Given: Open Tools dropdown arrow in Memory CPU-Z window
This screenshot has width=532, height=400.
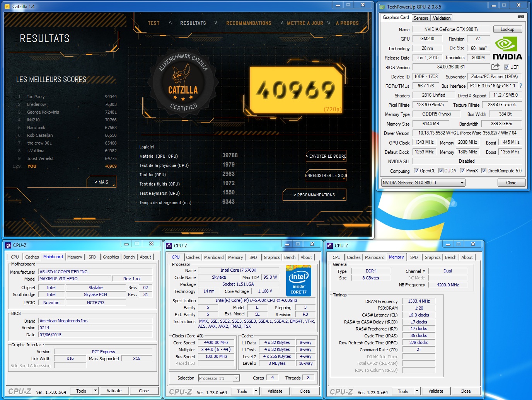Looking at the screenshot, I should [x=417, y=391].
